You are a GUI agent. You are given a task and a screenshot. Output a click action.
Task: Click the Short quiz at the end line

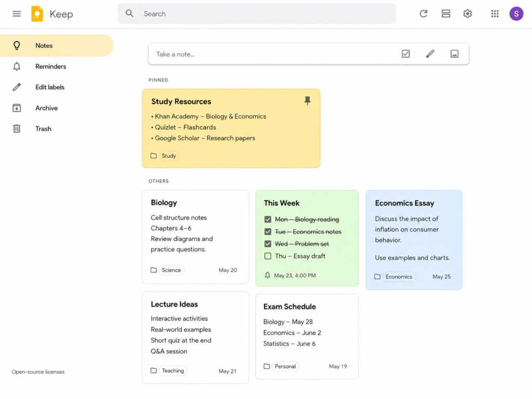pyautogui.click(x=181, y=340)
